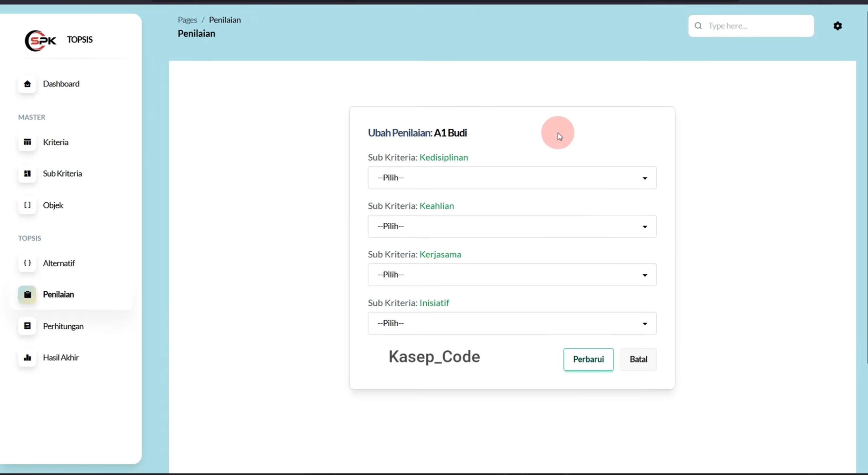Click the SPK logo in sidebar
Image resolution: width=868 pixels, height=475 pixels.
click(x=40, y=40)
